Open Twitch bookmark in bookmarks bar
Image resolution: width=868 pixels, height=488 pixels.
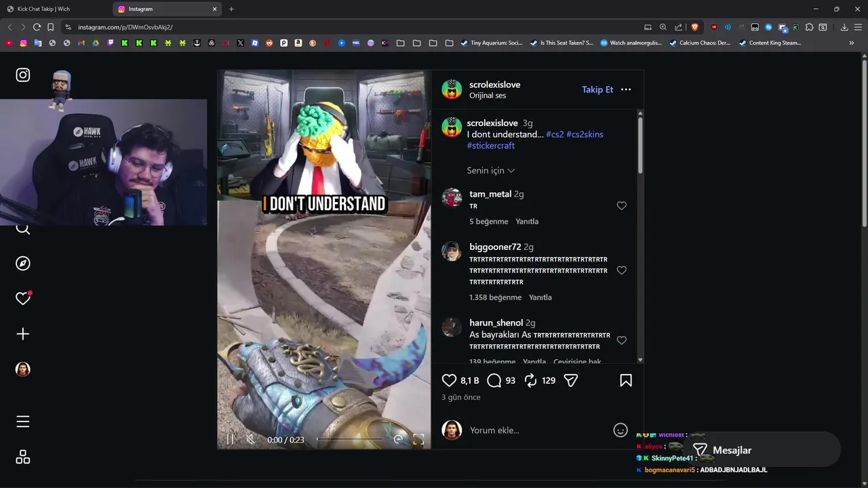[x=110, y=43]
